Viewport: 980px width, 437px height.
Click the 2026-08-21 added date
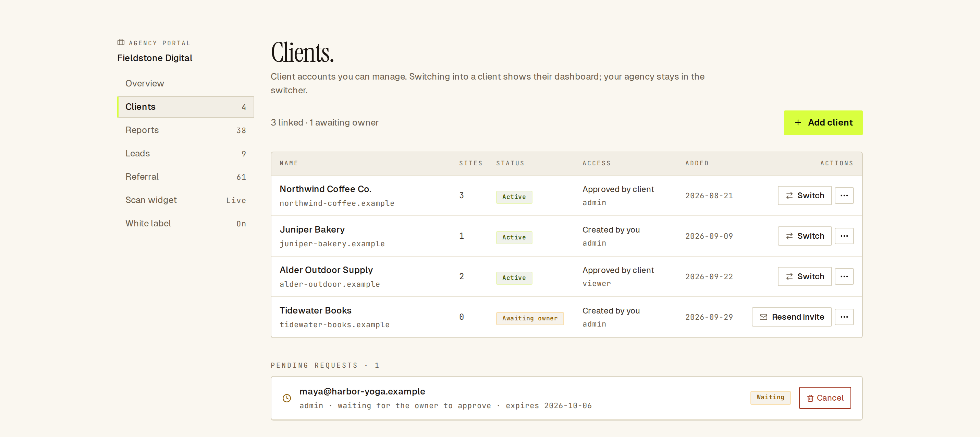point(709,196)
